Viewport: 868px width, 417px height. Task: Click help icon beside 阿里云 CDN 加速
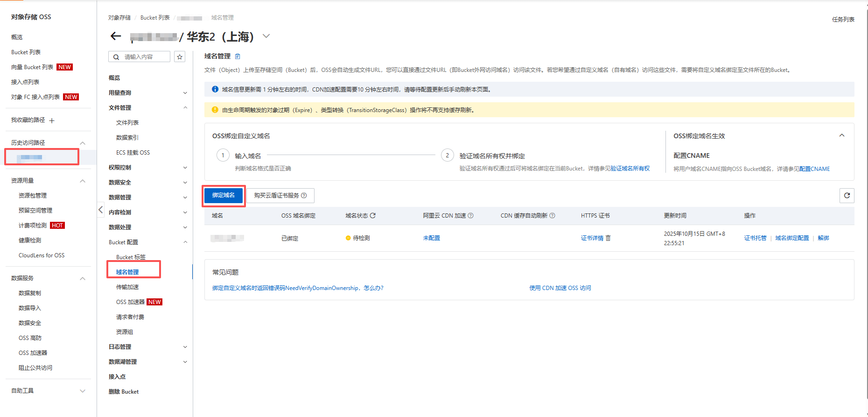click(x=471, y=216)
